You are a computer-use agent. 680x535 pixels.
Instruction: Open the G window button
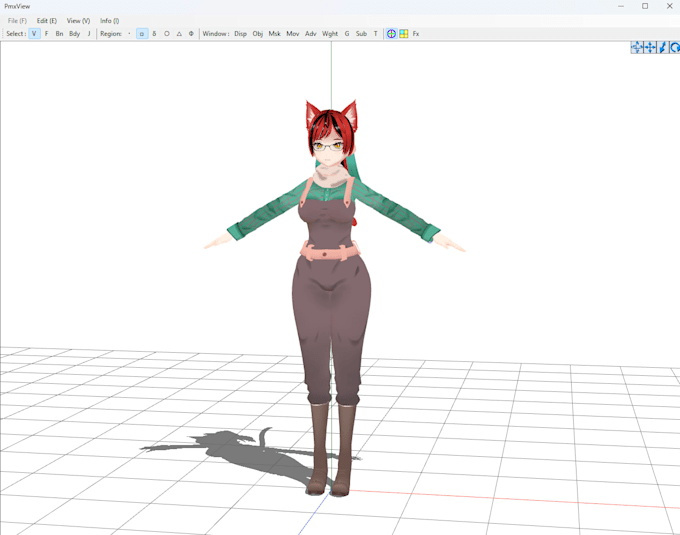[x=347, y=34]
